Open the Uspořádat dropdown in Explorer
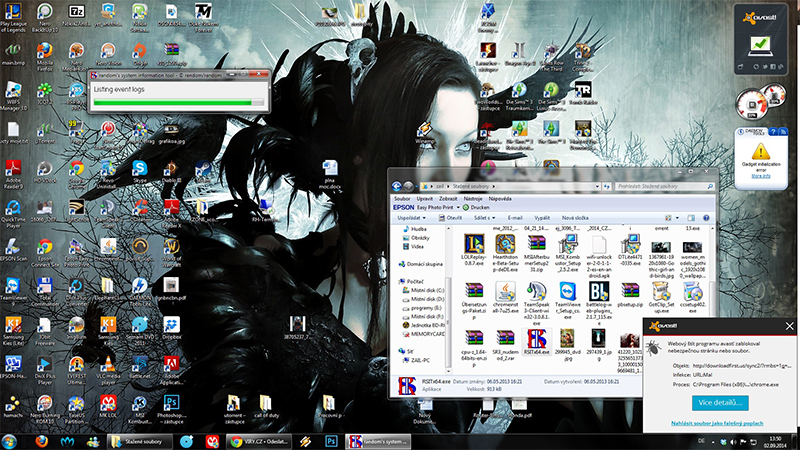800x450 pixels. pyautogui.click(x=411, y=217)
